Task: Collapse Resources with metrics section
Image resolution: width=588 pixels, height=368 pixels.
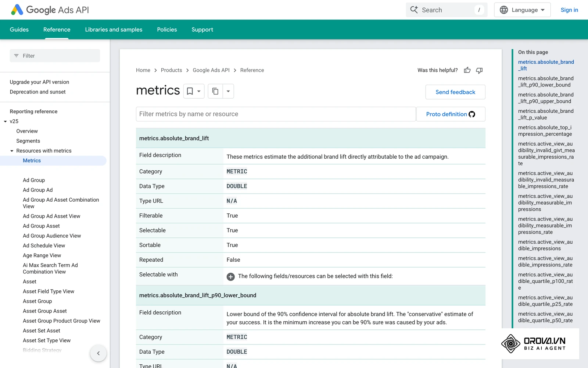Action: pyautogui.click(x=12, y=151)
